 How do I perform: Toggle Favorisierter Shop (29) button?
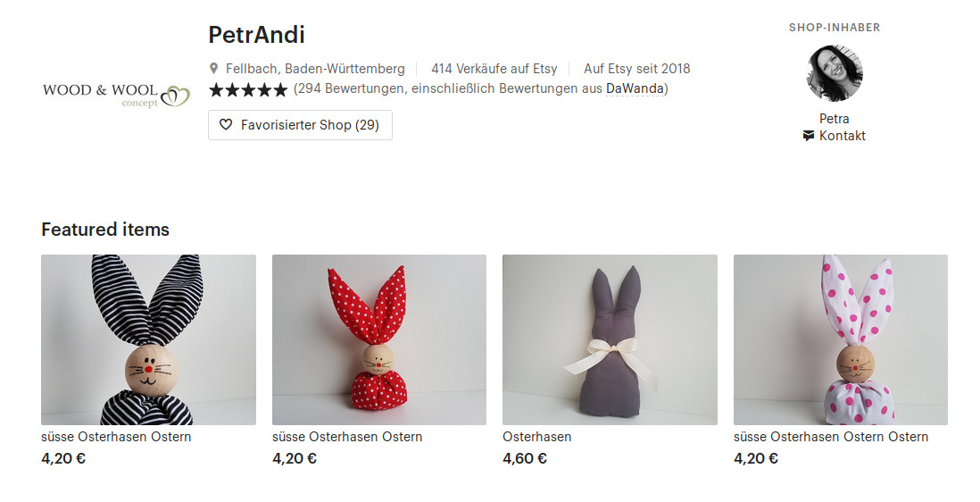300,125
